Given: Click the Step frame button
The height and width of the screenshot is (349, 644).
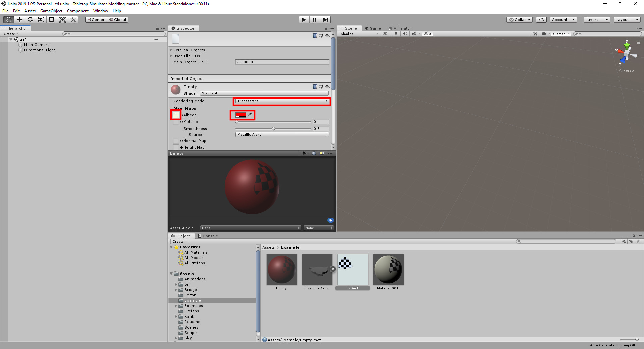Looking at the screenshot, I should point(325,20).
